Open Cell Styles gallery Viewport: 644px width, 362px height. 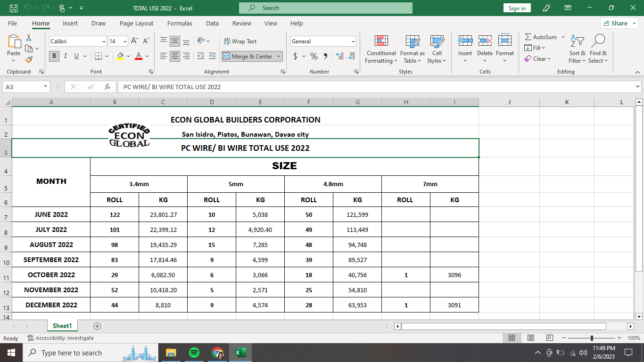pos(437,49)
